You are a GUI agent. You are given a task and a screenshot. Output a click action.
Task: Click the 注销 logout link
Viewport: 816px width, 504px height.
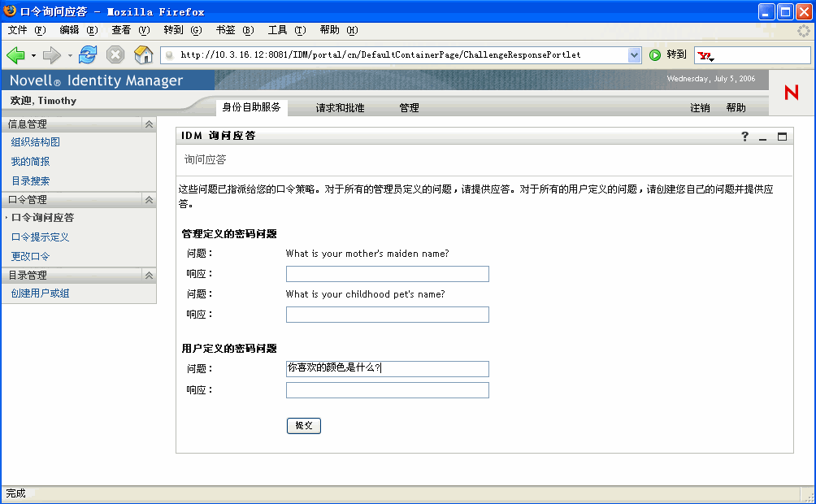[x=700, y=108]
